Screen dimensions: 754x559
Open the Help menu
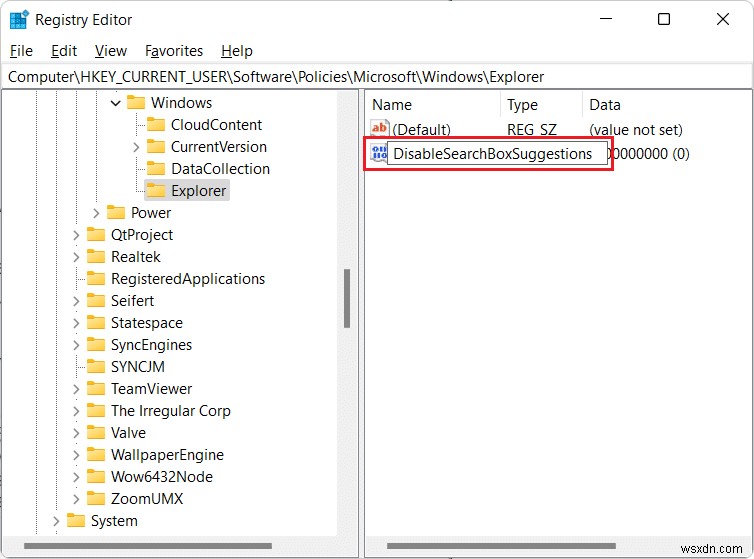(237, 51)
